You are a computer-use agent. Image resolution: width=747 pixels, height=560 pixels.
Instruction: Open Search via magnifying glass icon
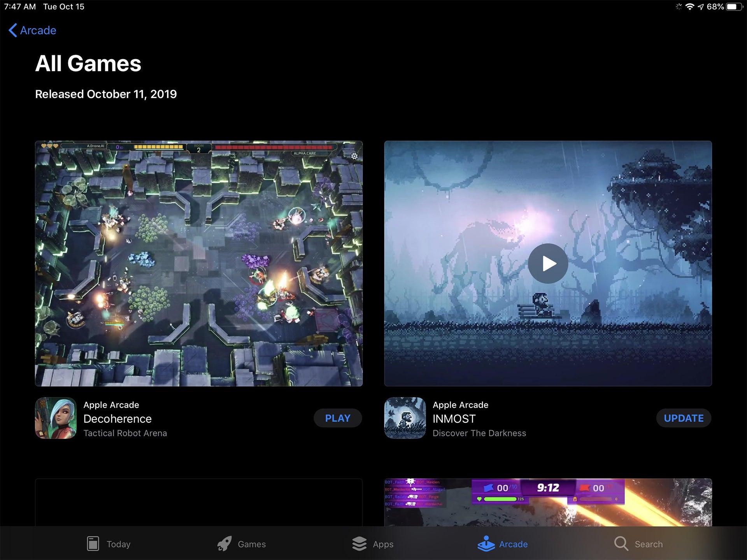point(621,544)
